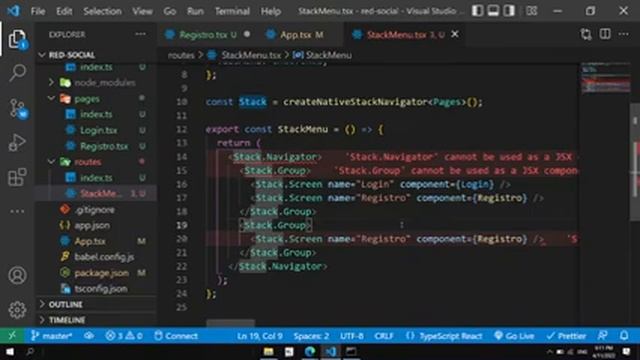The width and height of the screenshot is (640, 360).
Task: Open the Run menu
Action: point(195,11)
